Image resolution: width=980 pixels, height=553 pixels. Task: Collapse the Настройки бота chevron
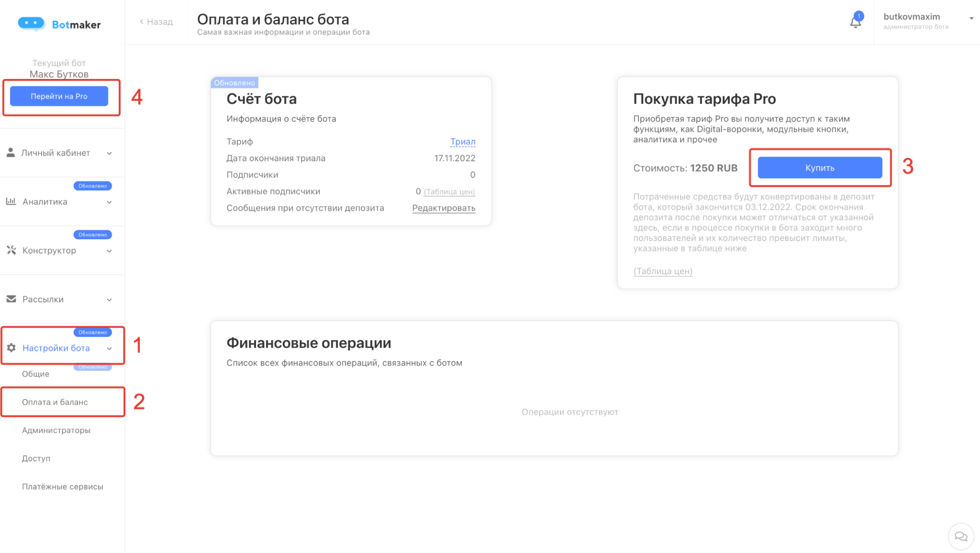coord(109,349)
